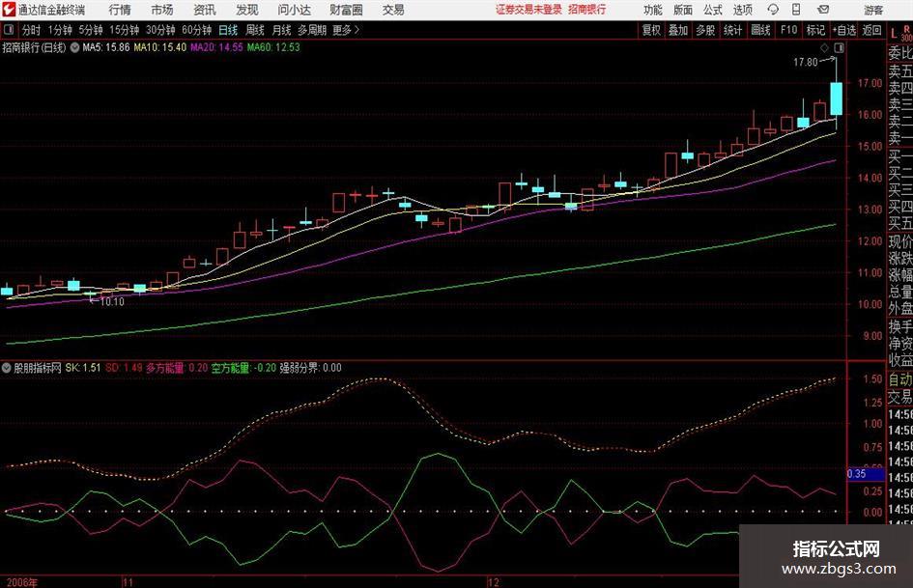Click the red R indicator on right panel
Viewport: 913px width, 588px height.
coord(906,29)
